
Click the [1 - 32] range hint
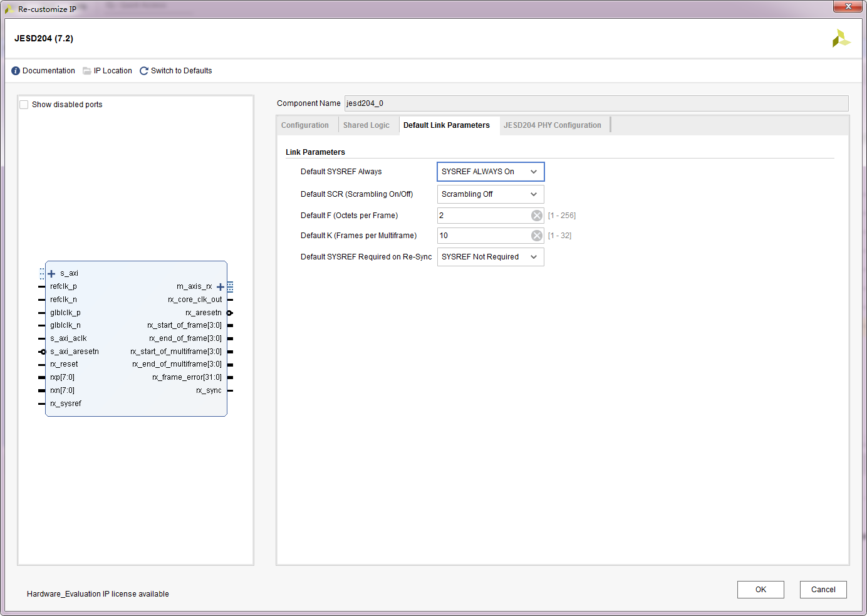[x=559, y=236]
